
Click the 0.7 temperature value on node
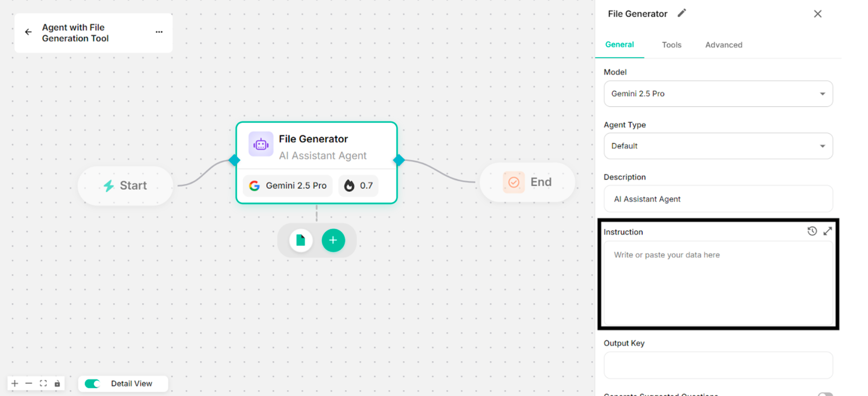pos(366,186)
